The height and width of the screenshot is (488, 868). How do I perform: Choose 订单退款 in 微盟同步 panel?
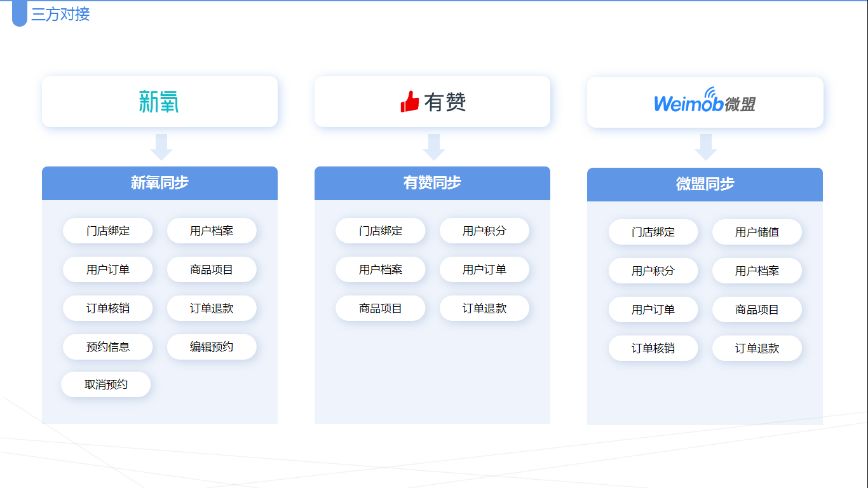[x=757, y=348]
